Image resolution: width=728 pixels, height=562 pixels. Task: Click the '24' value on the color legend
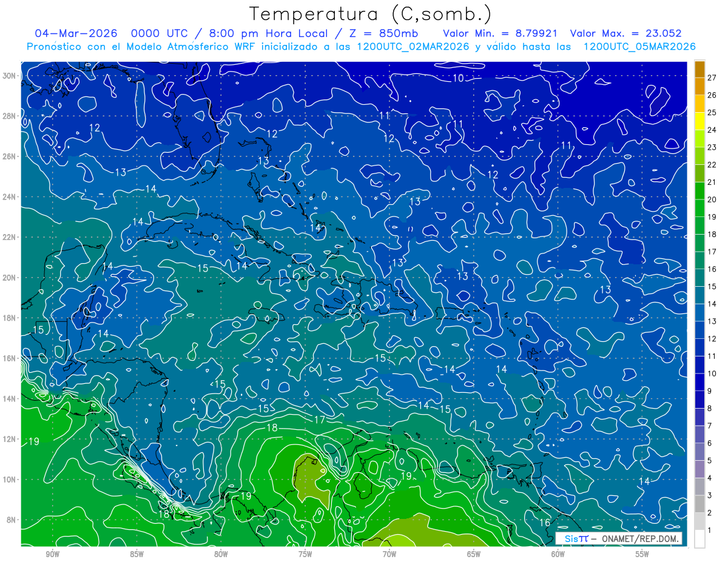(x=712, y=130)
